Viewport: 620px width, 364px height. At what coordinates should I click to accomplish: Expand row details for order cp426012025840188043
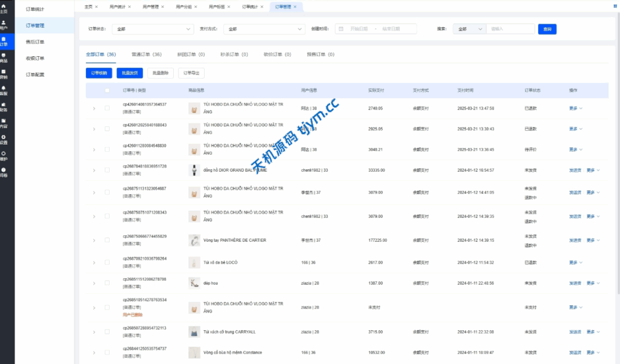93,129
